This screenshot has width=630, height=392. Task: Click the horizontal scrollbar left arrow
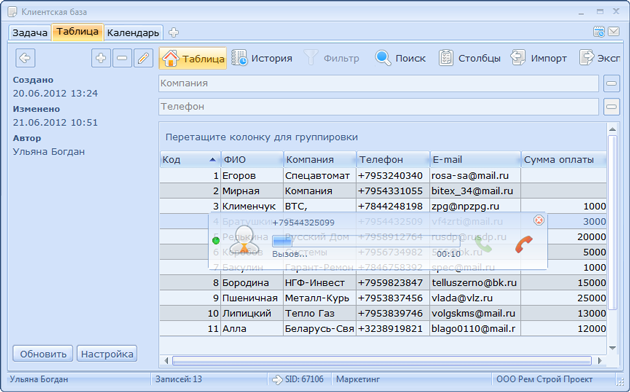click(166, 361)
